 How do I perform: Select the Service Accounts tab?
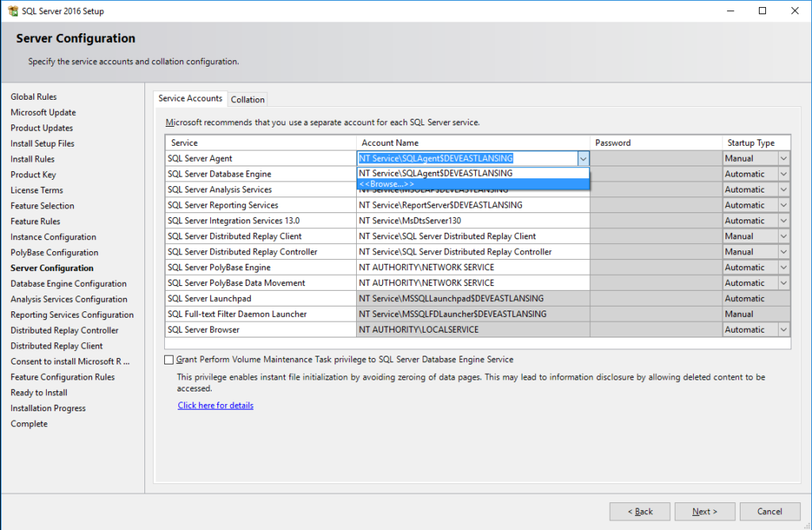point(190,98)
